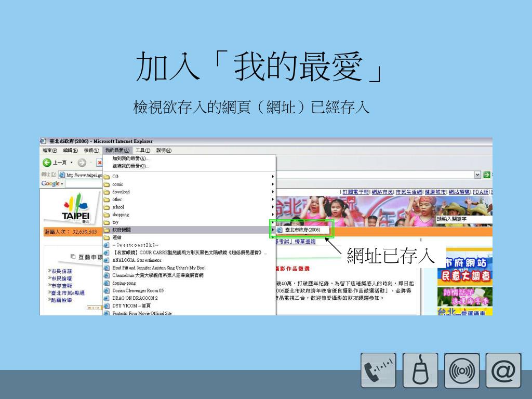Open the 說明(H) menu
This screenshot has width=532, height=399.
[x=164, y=150]
